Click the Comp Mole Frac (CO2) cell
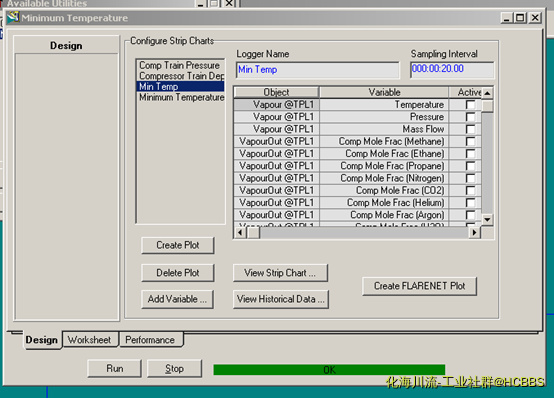The width and height of the screenshot is (554, 398). click(384, 191)
